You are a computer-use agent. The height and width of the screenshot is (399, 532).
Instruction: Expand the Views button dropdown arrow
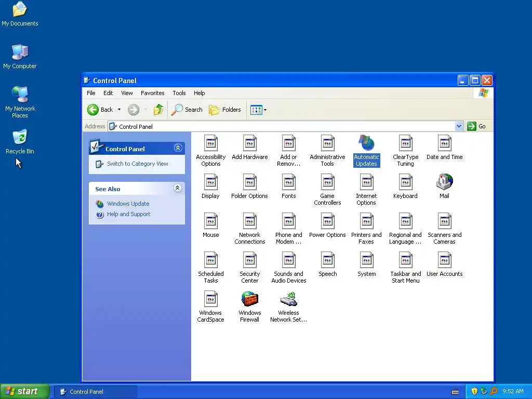pos(265,110)
